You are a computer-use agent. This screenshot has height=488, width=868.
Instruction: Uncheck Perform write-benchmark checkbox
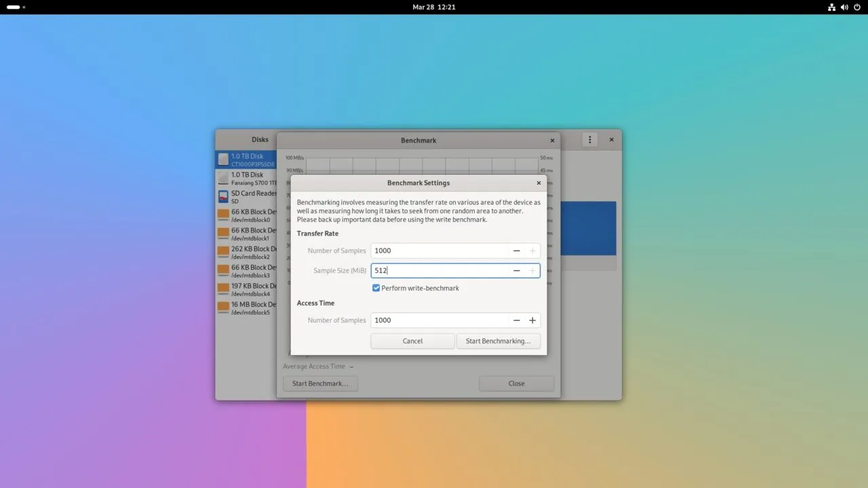point(376,288)
